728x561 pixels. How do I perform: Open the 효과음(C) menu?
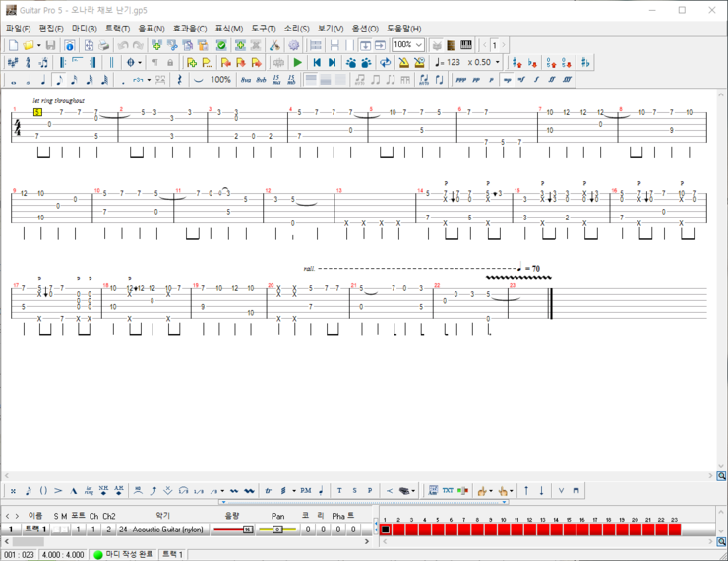pos(190,29)
